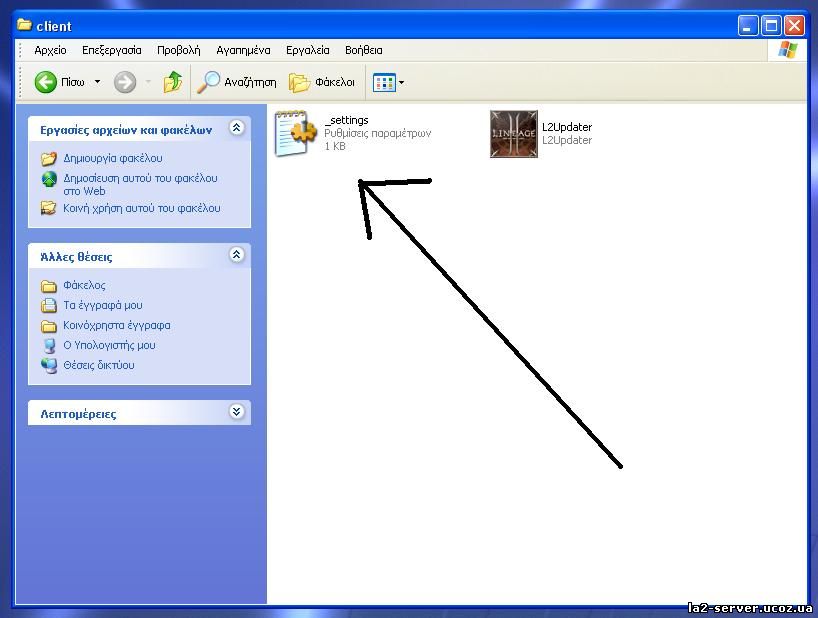818x618 pixels.
Task: Close the client window
Action: click(795, 26)
